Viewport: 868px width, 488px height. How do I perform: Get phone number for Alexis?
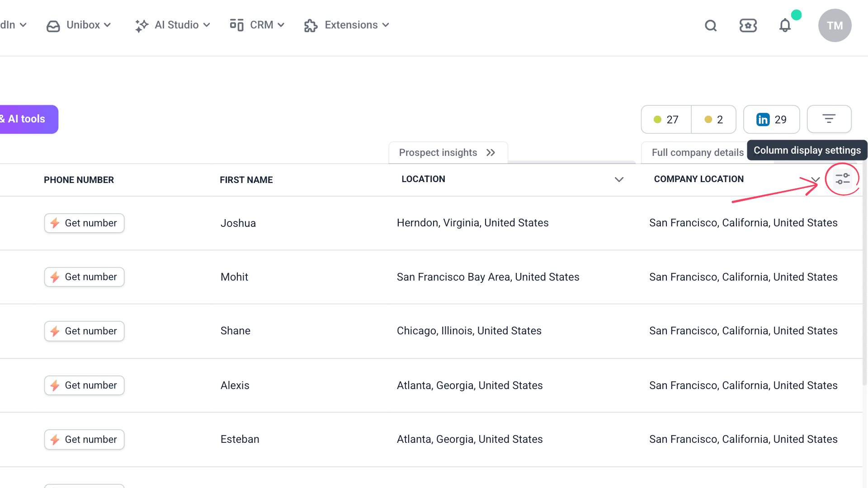(x=84, y=385)
